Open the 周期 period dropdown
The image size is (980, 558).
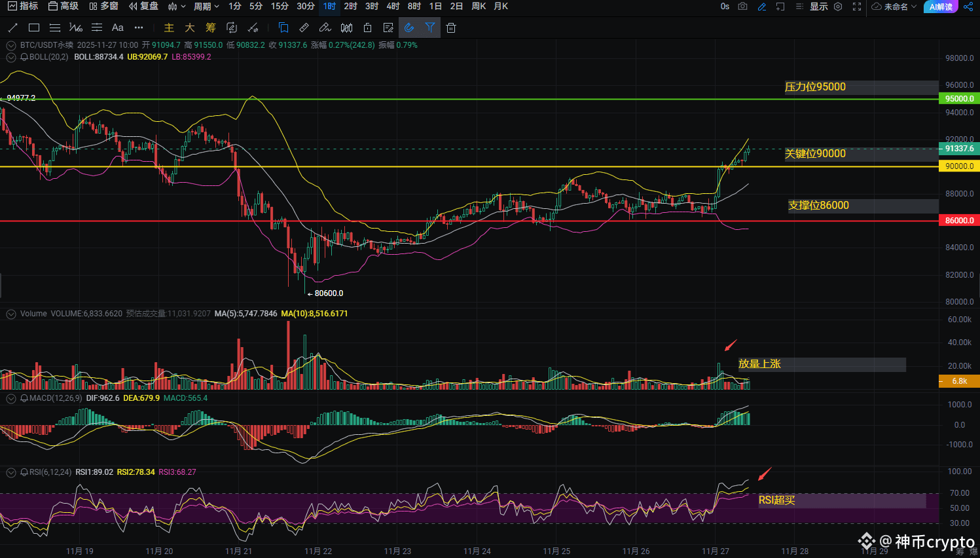[206, 7]
